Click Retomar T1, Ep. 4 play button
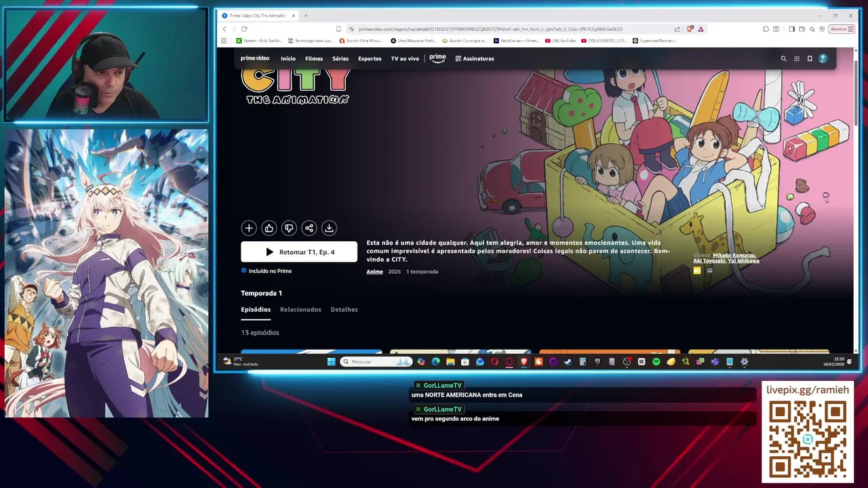Viewport: 868px width, 488px height. 299,252
